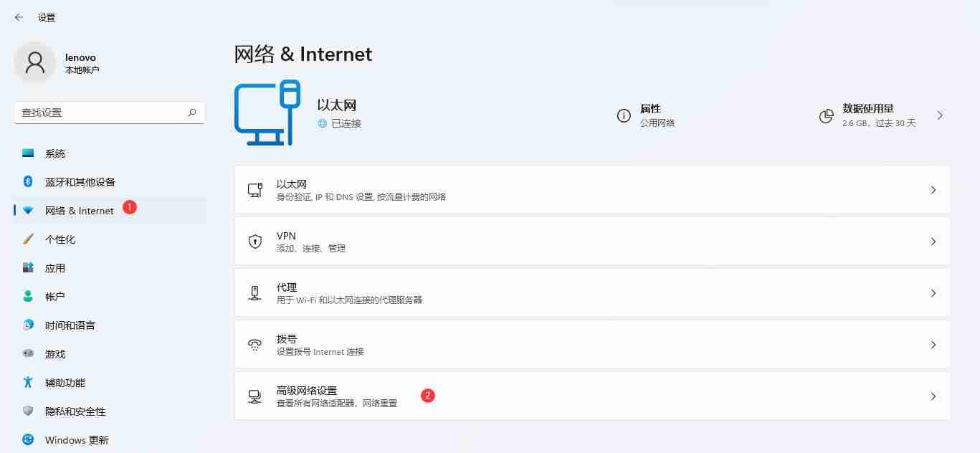Open Windows 更新 from the sidebar
This screenshot has width=980, height=453.
click(x=77, y=439)
